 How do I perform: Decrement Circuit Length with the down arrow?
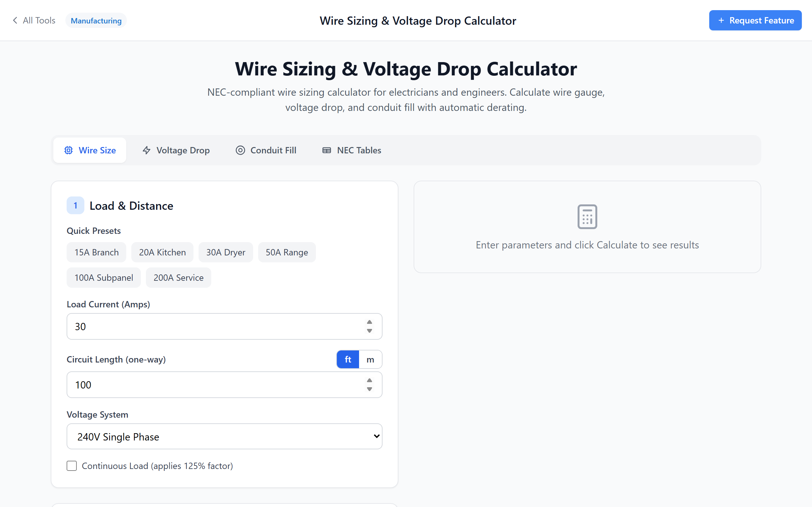tap(369, 389)
